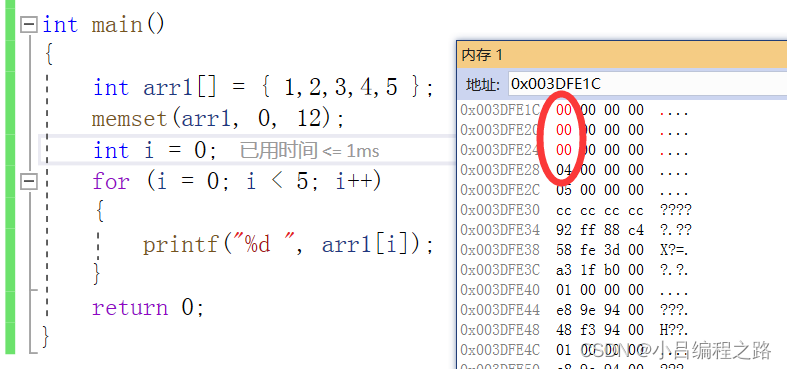Open the 已用时间 <= 1ms perf tip

point(309,150)
